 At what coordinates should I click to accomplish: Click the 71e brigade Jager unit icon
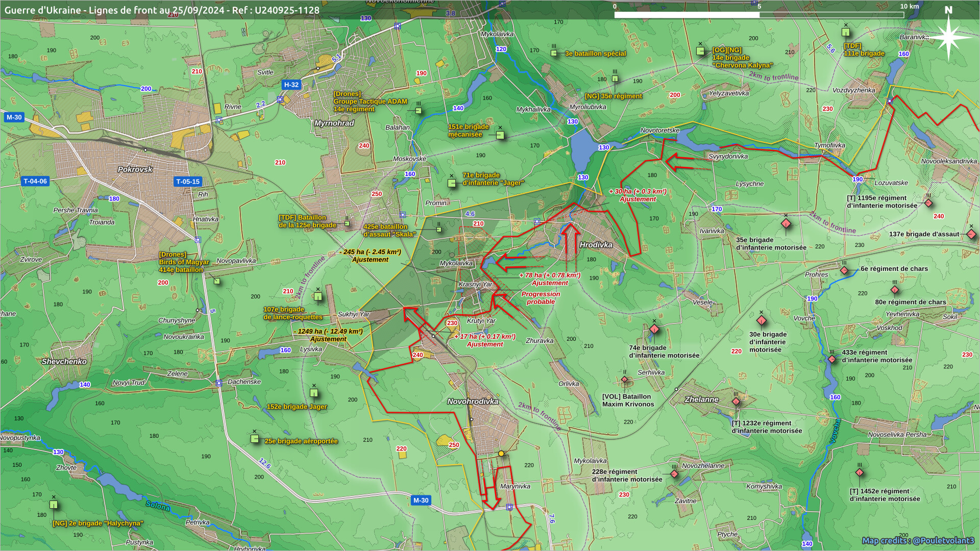pyautogui.click(x=451, y=183)
